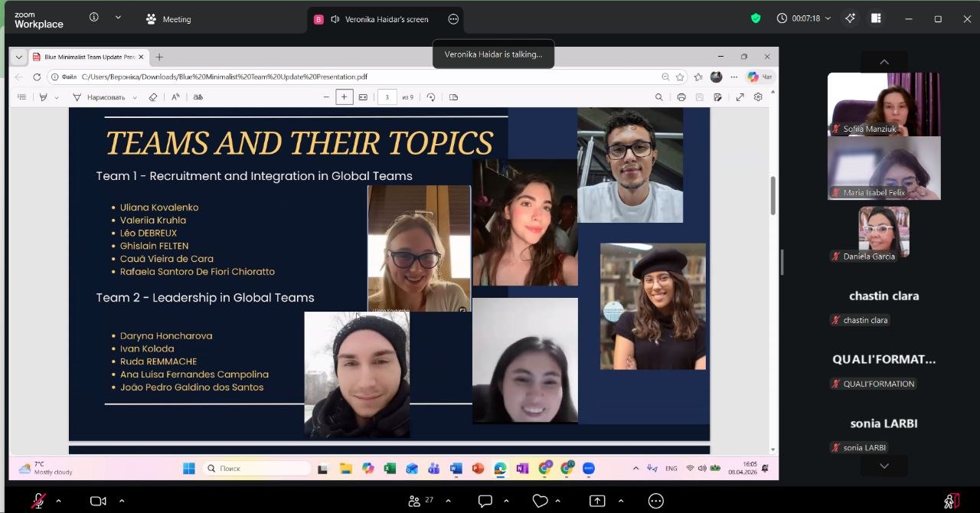Viewport: 980px width, 513px height.
Task: Click the green encryption shield icon
Action: pos(756,18)
